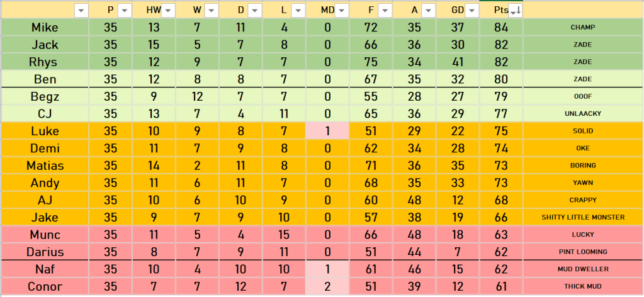The width and height of the screenshot is (644, 297).
Task: Select Conor's MD cell showing 2
Action: [327, 286]
